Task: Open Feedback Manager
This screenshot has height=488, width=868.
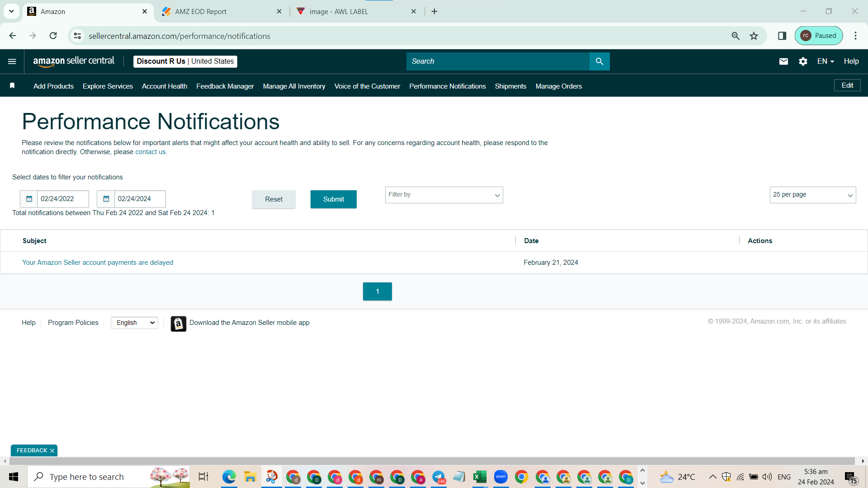Action: point(225,86)
